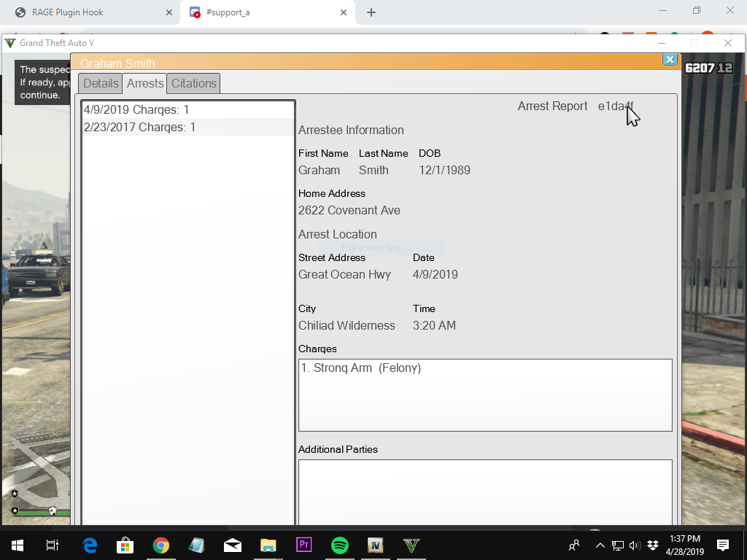
Task: Click the DOB value 12/1/1989
Action: point(444,171)
